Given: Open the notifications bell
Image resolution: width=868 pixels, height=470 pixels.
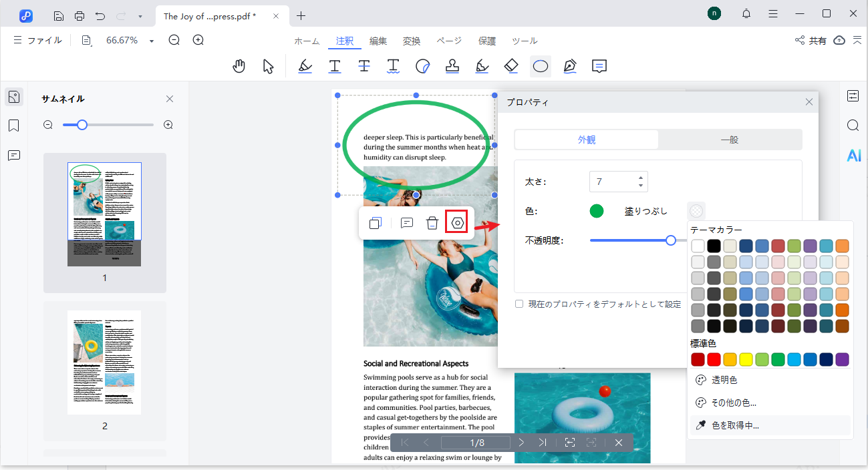Looking at the screenshot, I should coord(746,14).
